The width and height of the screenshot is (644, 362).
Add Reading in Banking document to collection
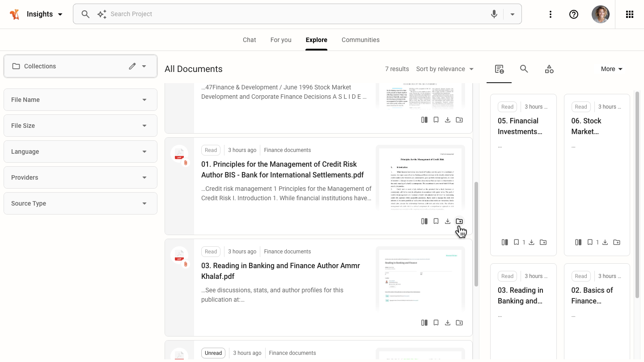coord(459,323)
